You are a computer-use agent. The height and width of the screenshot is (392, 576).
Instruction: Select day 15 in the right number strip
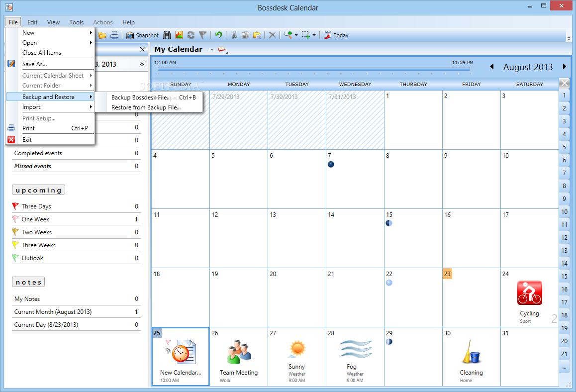[564, 276]
